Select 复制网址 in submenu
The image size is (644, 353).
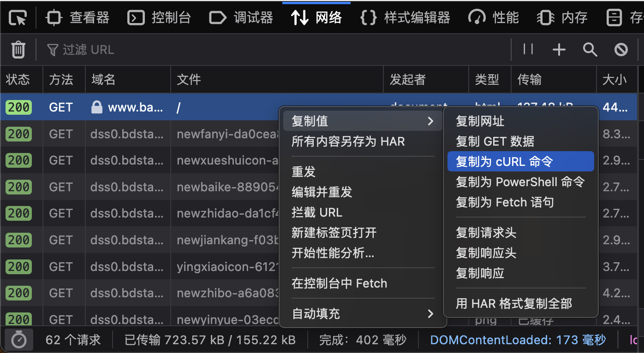(520, 121)
